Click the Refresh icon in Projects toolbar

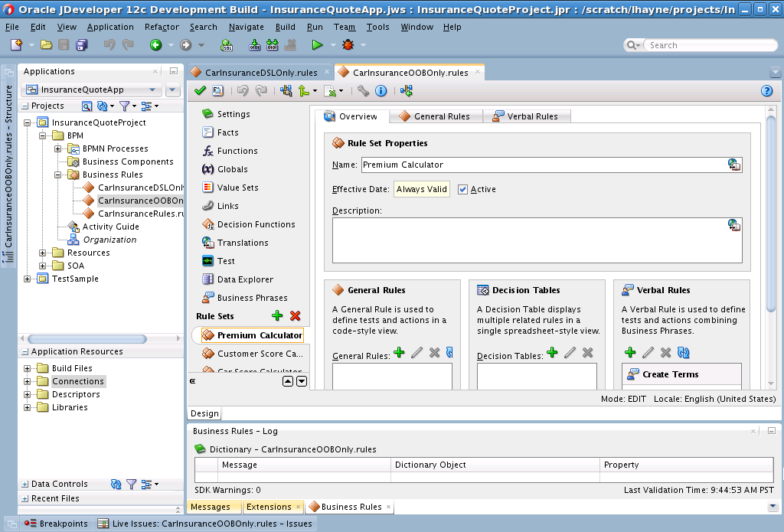103,106
